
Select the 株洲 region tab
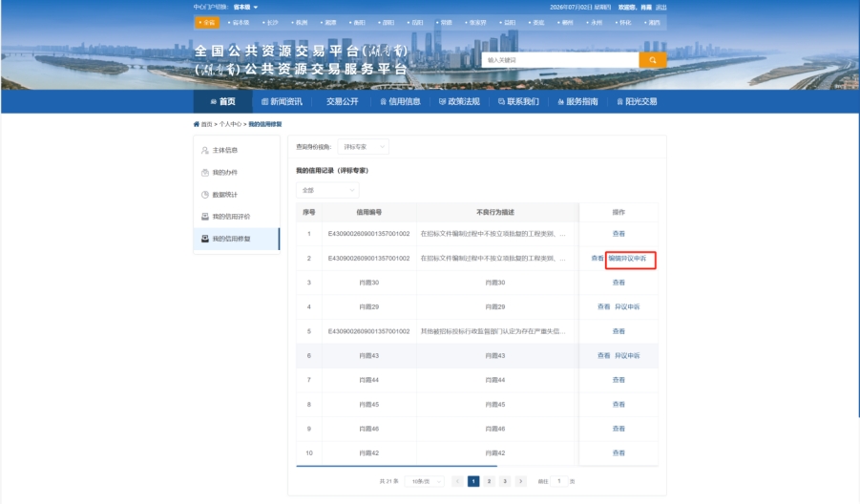(300, 23)
